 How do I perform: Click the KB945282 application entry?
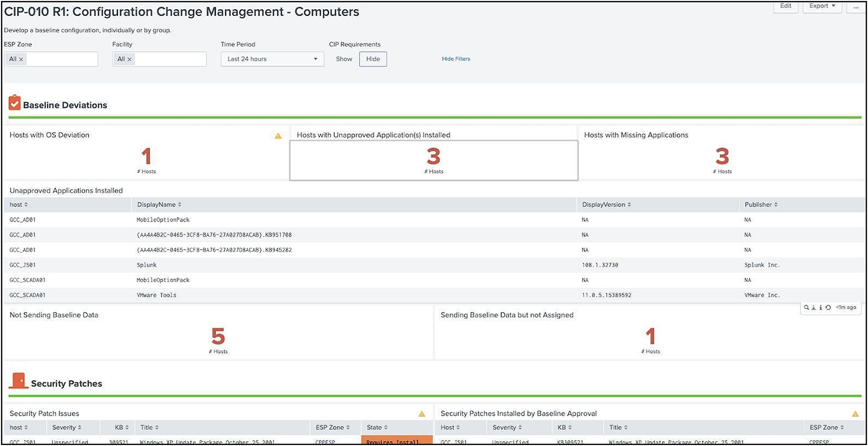pyautogui.click(x=214, y=250)
